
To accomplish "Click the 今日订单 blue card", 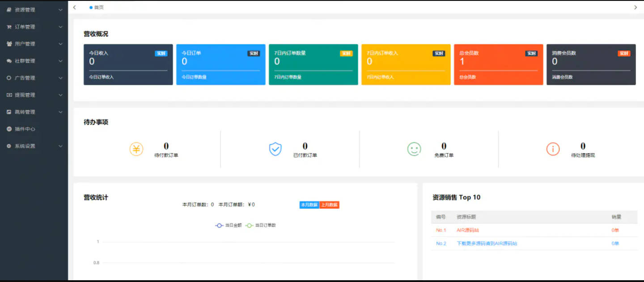I will pyautogui.click(x=220, y=64).
